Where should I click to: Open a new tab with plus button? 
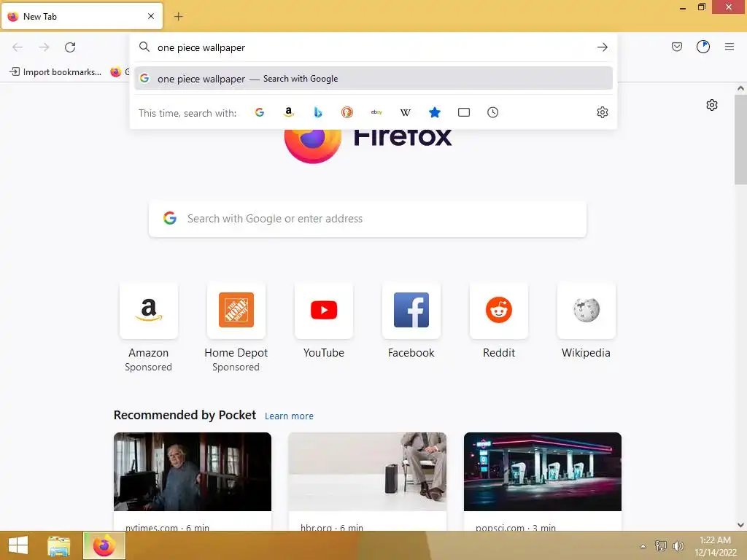tap(178, 17)
